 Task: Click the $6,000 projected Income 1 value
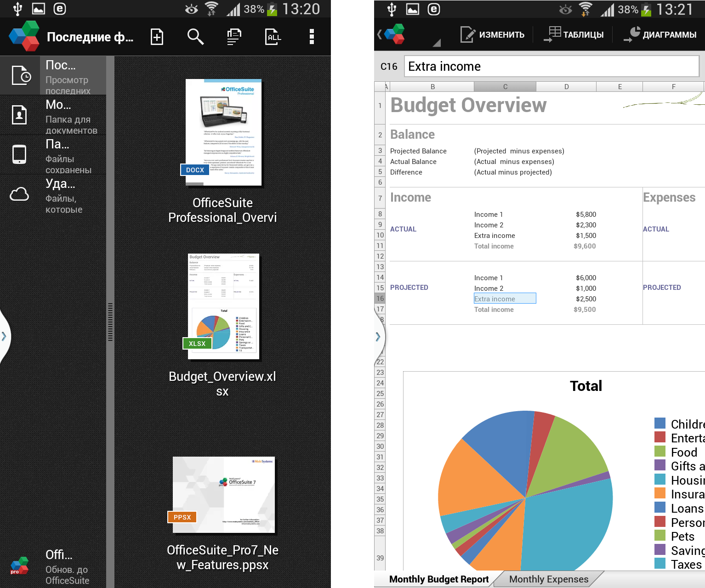(x=586, y=278)
